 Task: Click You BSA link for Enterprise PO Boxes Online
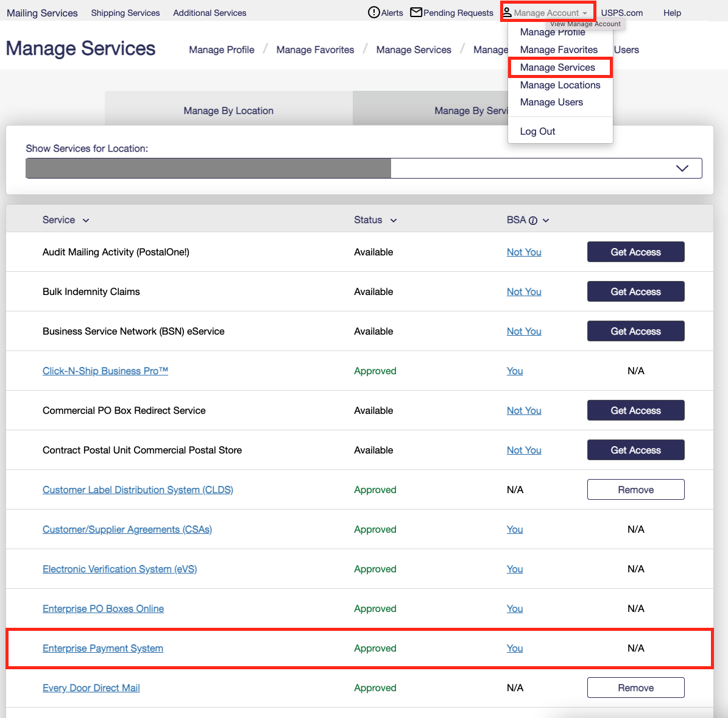tap(514, 609)
